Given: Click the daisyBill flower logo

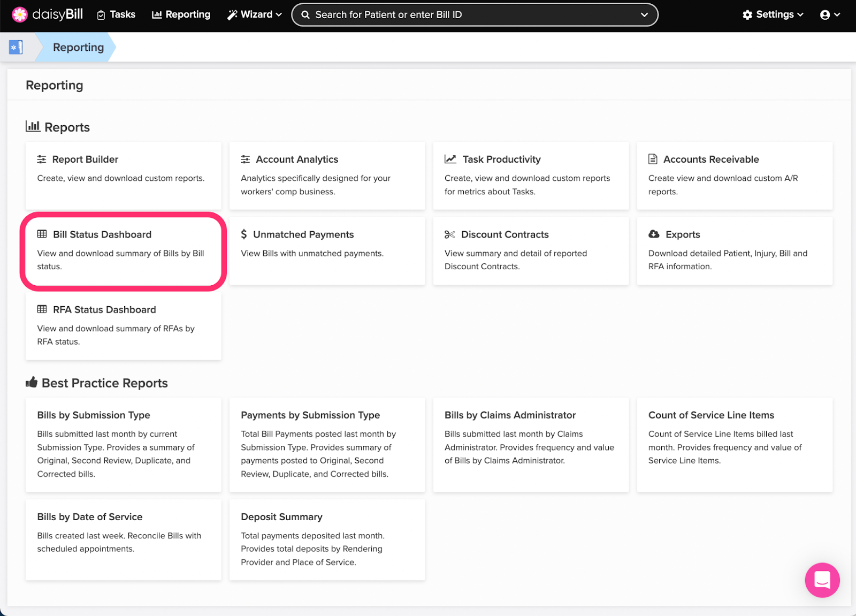Looking at the screenshot, I should [x=20, y=14].
